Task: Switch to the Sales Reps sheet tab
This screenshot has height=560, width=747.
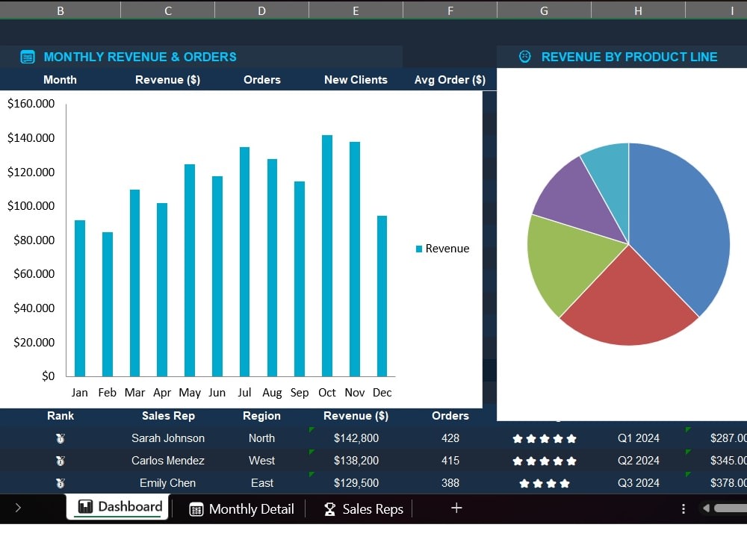Action: (x=363, y=509)
